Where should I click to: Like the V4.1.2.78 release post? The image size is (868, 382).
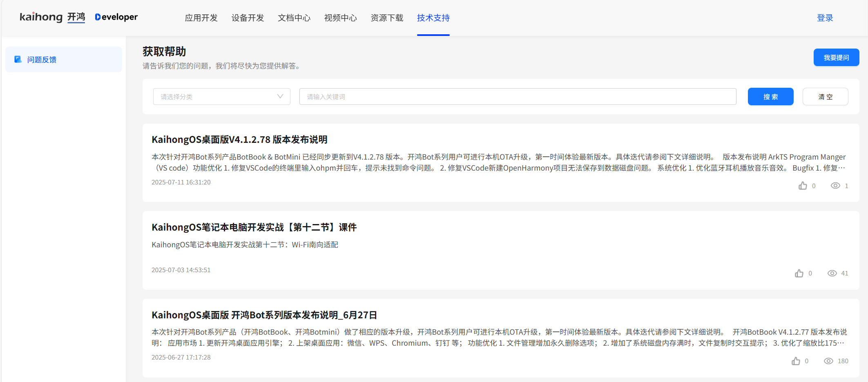pos(803,186)
